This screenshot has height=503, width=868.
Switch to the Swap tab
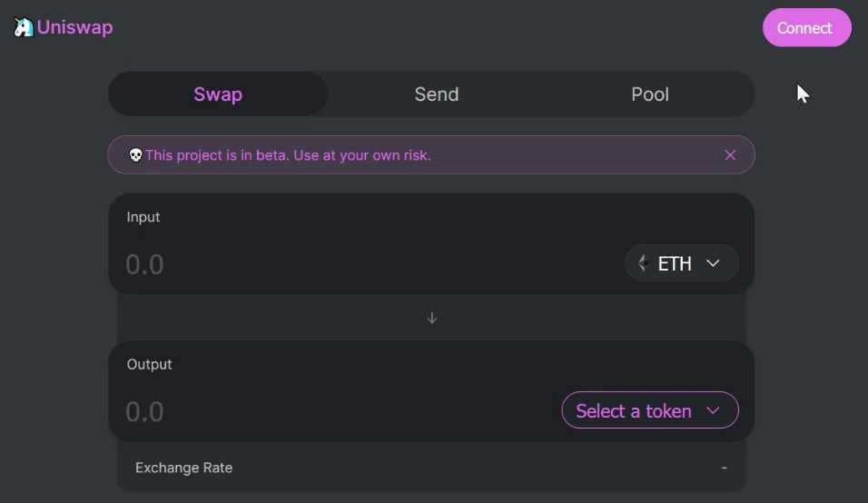218,94
